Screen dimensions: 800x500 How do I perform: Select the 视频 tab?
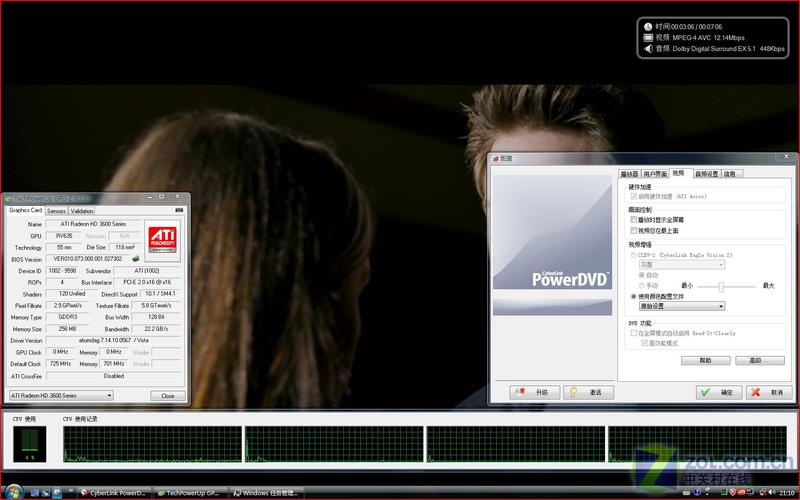pyautogui.click(x=681, y=173)
